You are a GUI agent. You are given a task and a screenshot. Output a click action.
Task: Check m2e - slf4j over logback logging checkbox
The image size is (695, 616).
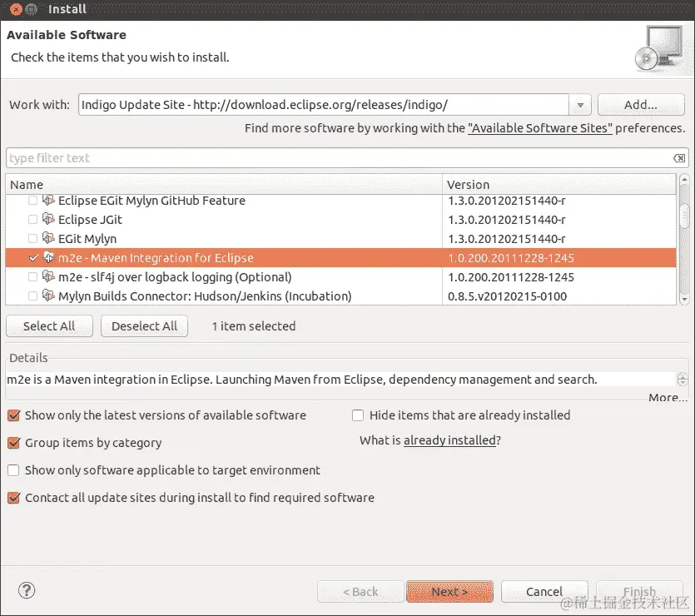[32, 277]
